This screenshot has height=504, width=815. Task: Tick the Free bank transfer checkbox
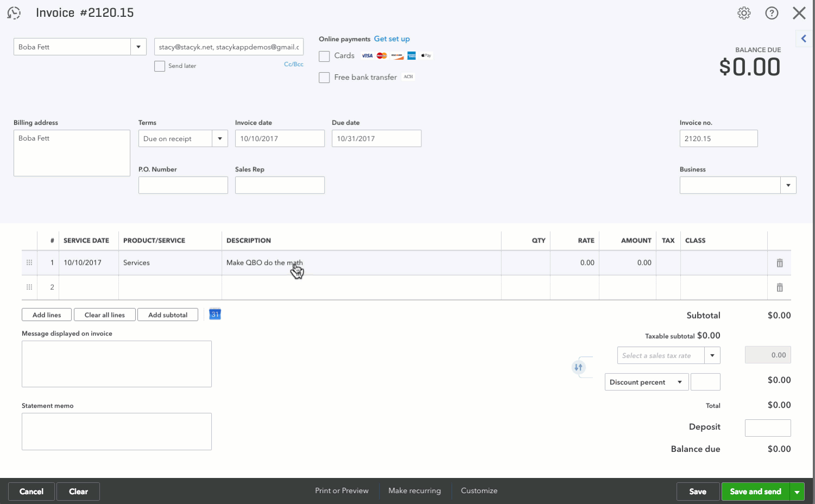tap(324, 78)
